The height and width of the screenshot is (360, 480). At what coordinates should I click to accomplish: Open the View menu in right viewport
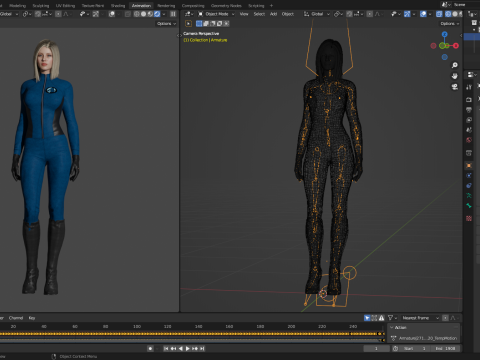(244, 14)
